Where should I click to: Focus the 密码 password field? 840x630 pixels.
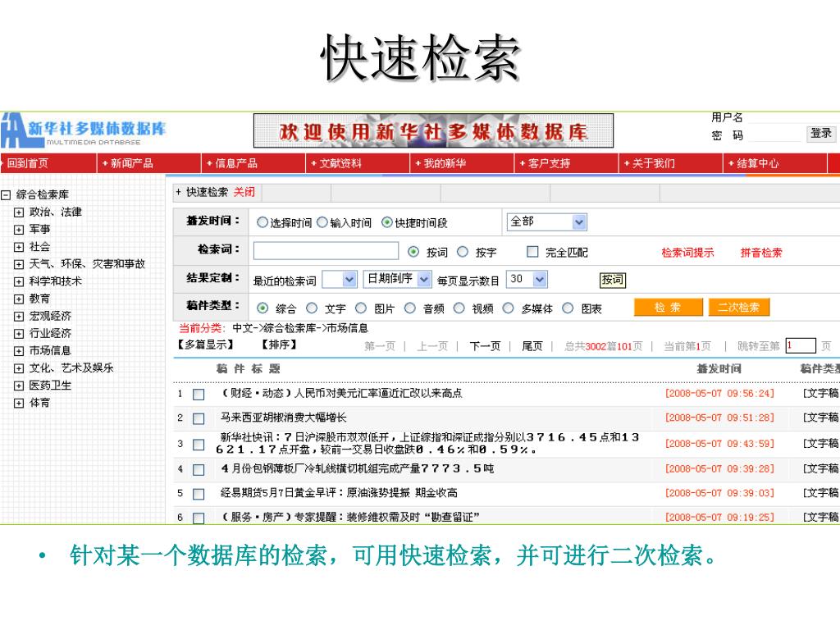point(774,135)
